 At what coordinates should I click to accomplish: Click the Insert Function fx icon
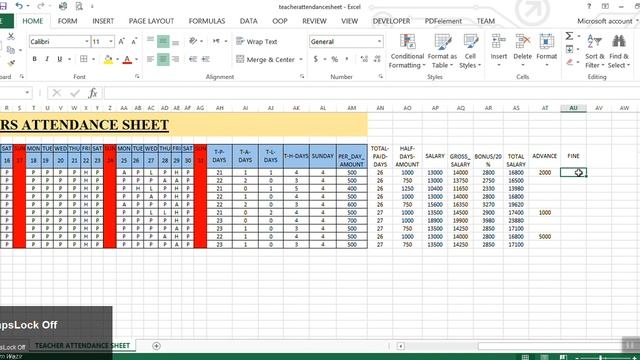(x=93, y=93)
